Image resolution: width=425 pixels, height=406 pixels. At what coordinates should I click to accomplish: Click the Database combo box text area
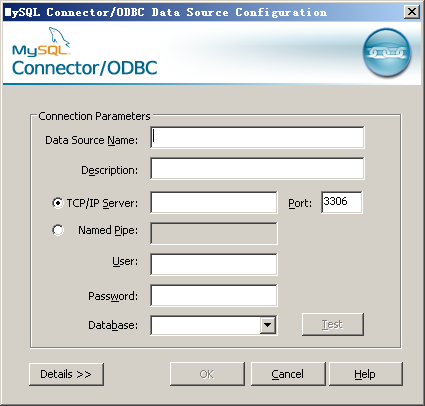click(x=205, y=325)
